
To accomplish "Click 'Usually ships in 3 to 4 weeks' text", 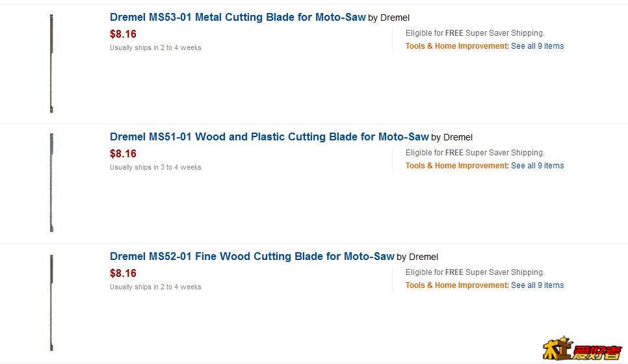I will point(155,168).
